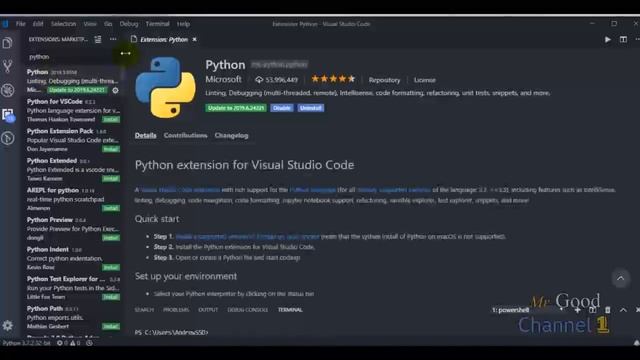Install Python for VSCode extension
Viewport: 640px width, 360px height.
coord(111,120)
